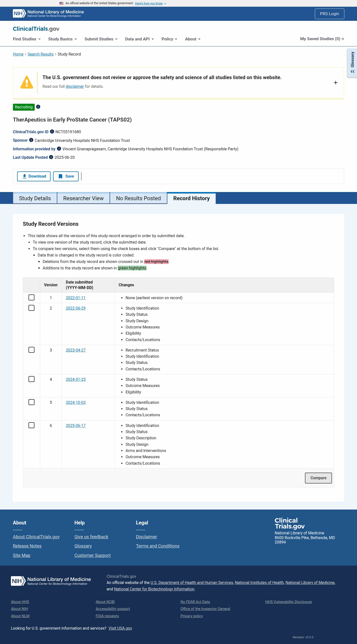Viewport: 357px width, 644px height.
Task: Click the Compare button
Action: pos(318,478)
